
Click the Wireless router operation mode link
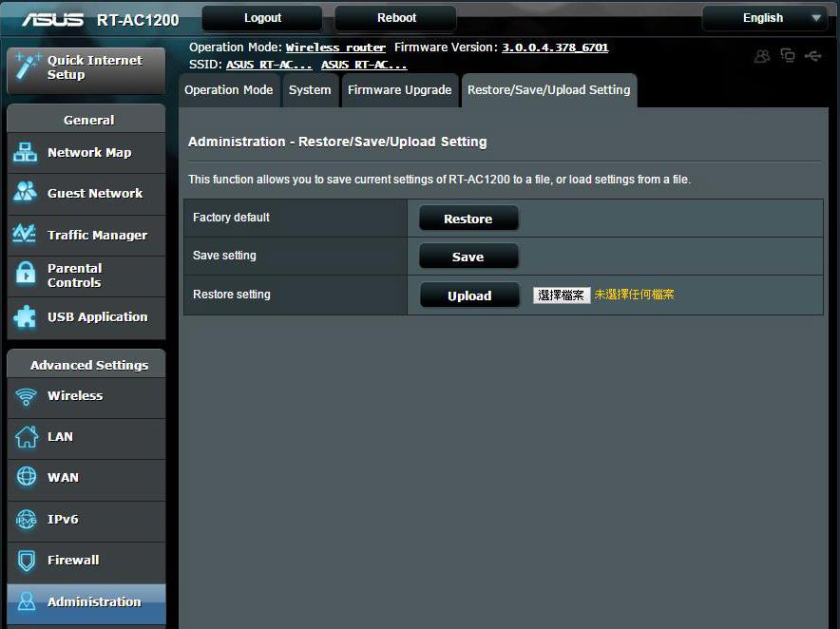tap(335, 48)
